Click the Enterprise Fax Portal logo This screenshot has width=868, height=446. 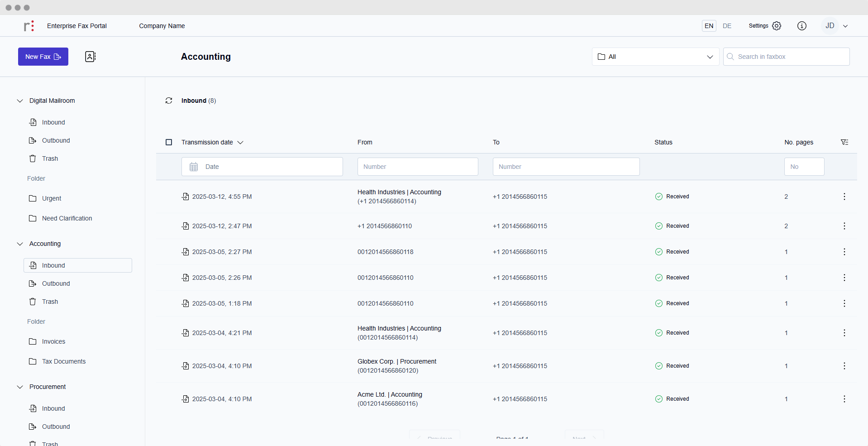pos(29,26)
